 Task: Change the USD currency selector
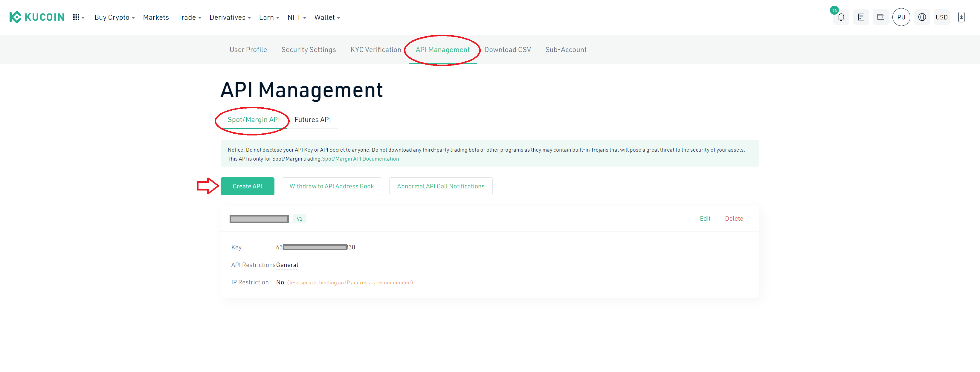pyautogui.click(x=941, y=17)
